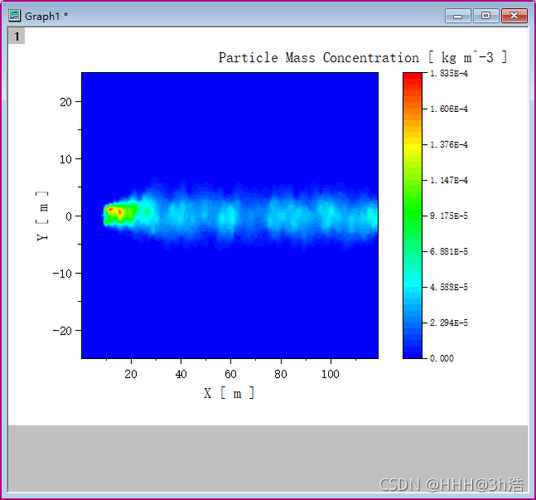Minimize the Graph1 window
Viewport: 536px width, 500px height.
click(458, 16)
